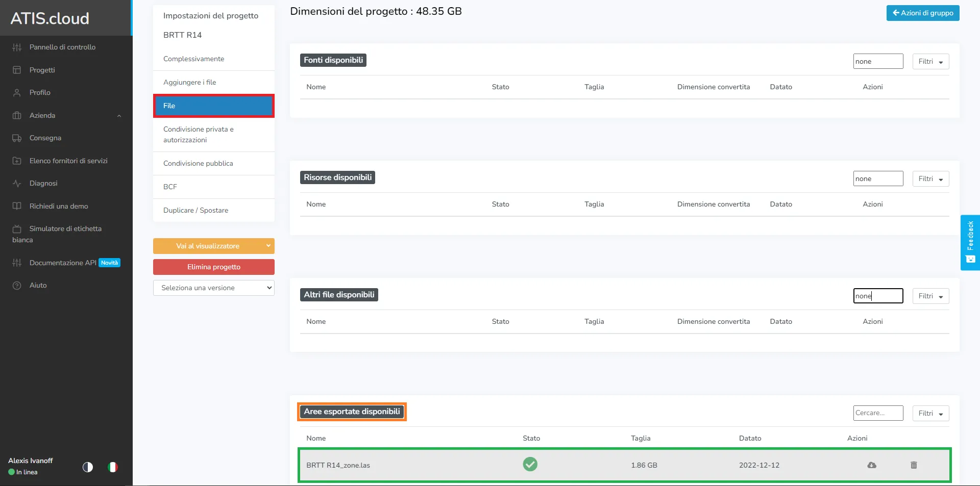This screenshot has width=980, height=486.
Task: Click the Altri file disponibili section label
Action: click(x=339, y=295)
